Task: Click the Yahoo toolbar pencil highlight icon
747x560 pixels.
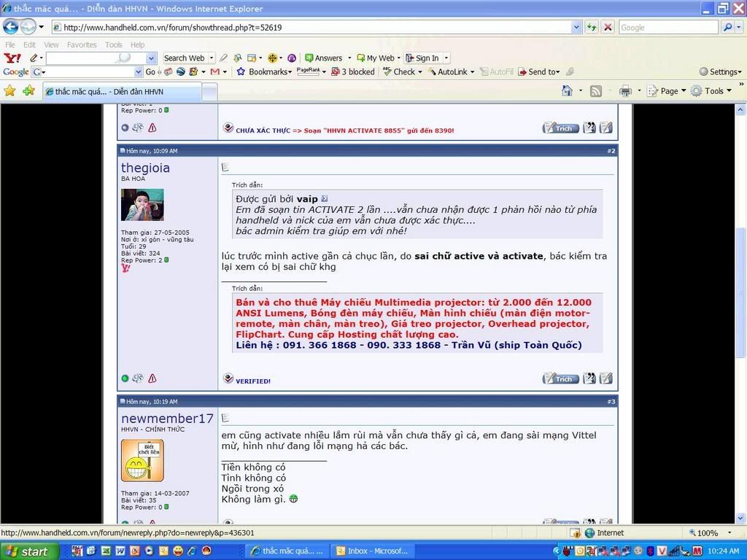Action: pos(223,58)
